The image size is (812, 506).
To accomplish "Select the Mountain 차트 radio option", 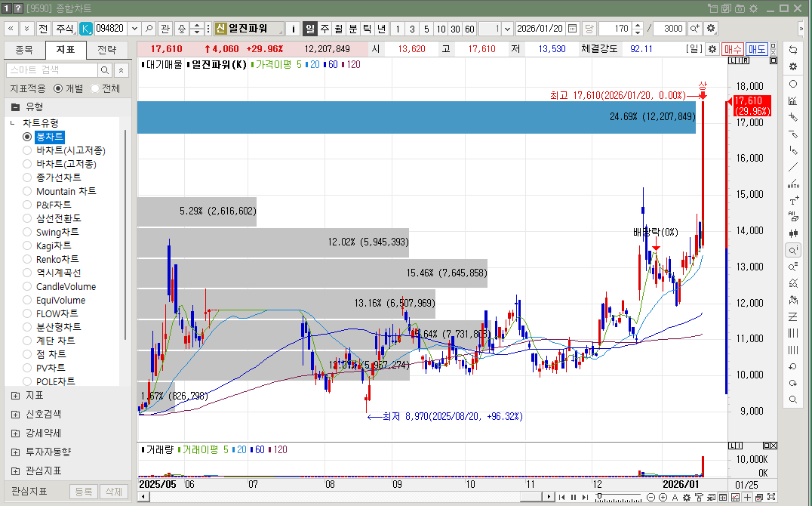I will coord(27,191).
